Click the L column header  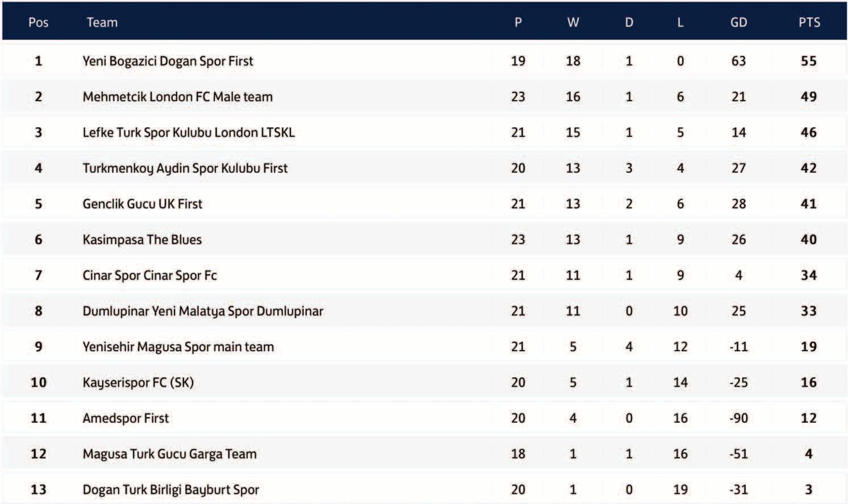[x=680, y=23]
